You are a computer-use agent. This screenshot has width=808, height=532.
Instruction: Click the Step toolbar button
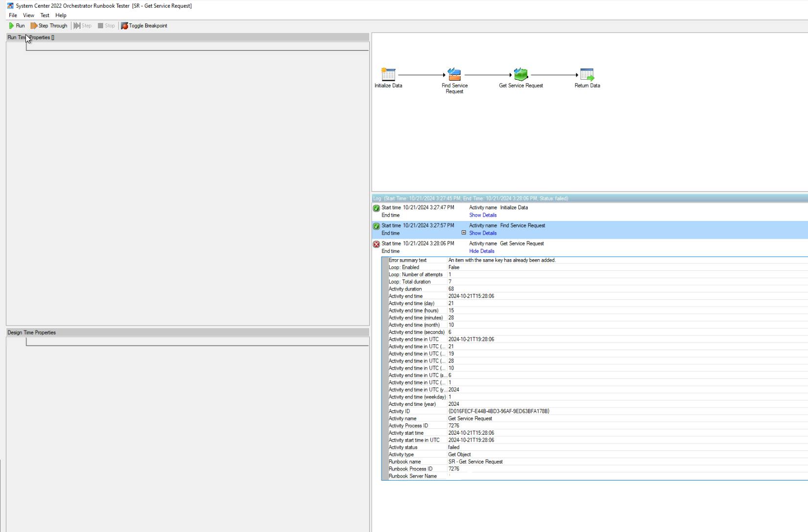83,26
